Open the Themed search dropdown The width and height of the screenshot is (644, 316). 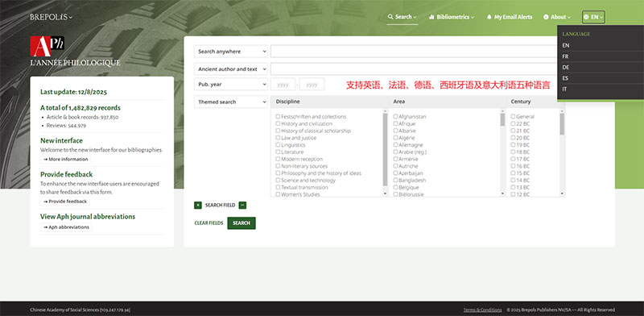pos(231,102)
